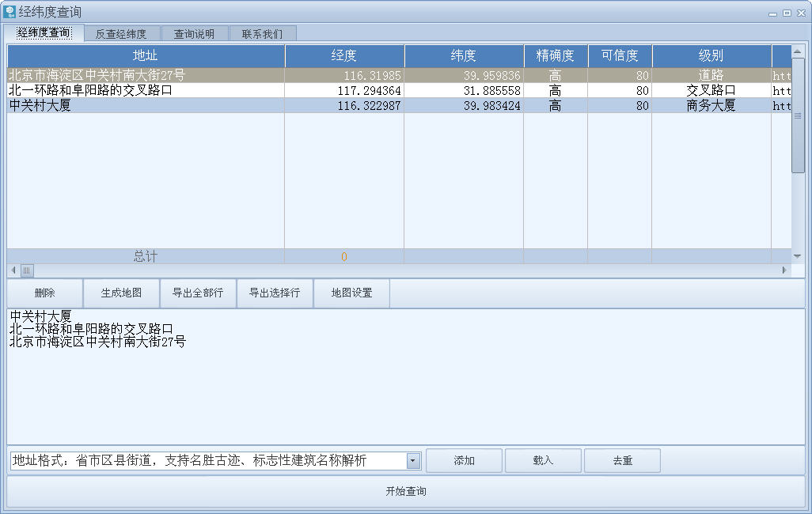The height and width of the screenshot is (514, 812).
Task: Click the 载入 button
Action: 543,461
